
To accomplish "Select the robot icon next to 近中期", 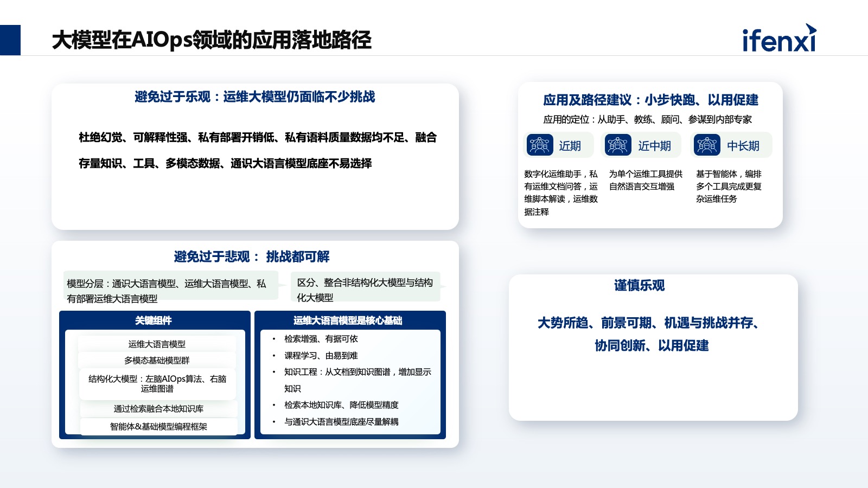I will [620, 145].
